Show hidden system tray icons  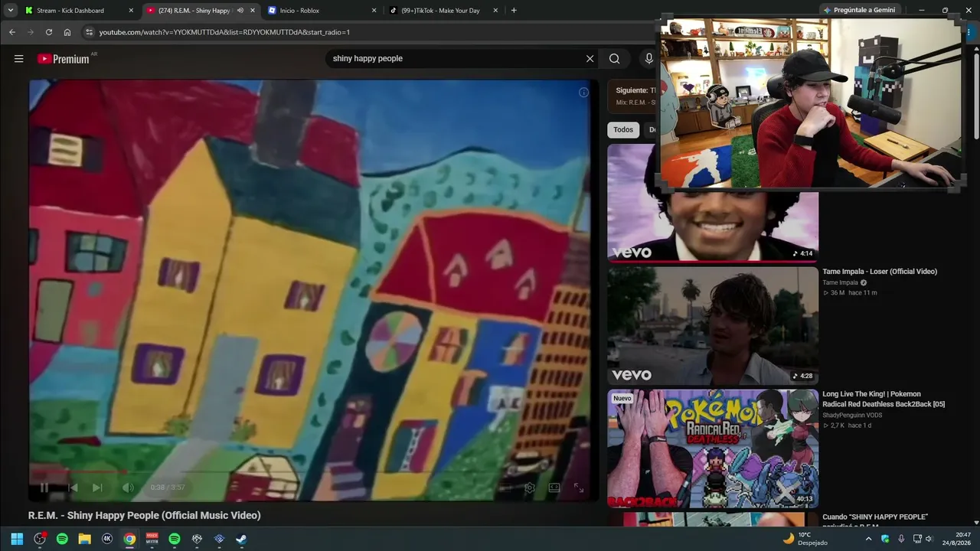pyautogui.click(x=868, y=539)
